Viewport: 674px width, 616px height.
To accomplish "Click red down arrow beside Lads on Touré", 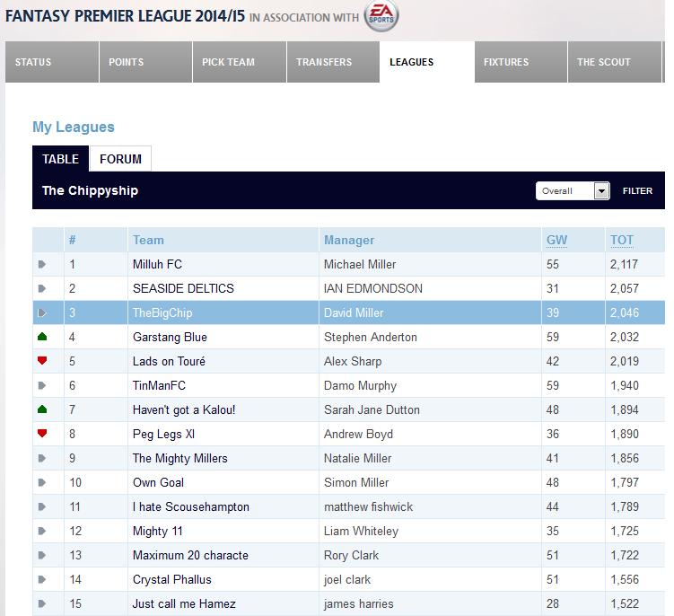I will [42, 361].
